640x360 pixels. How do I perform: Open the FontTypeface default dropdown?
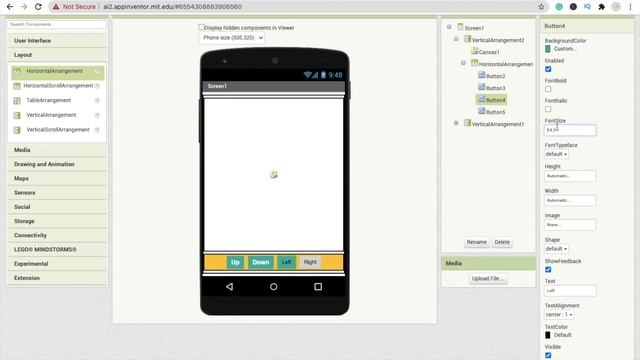[556, 154]
